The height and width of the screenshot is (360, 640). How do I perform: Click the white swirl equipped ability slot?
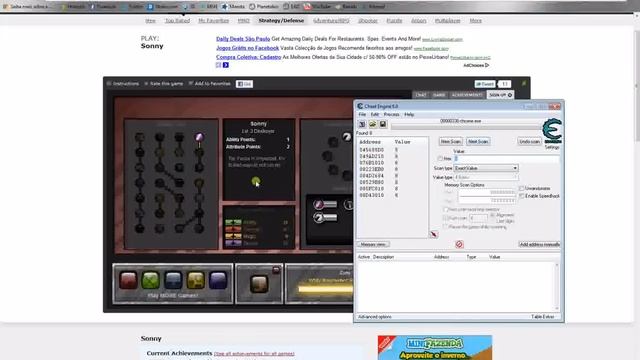click(x=319, y=218)
